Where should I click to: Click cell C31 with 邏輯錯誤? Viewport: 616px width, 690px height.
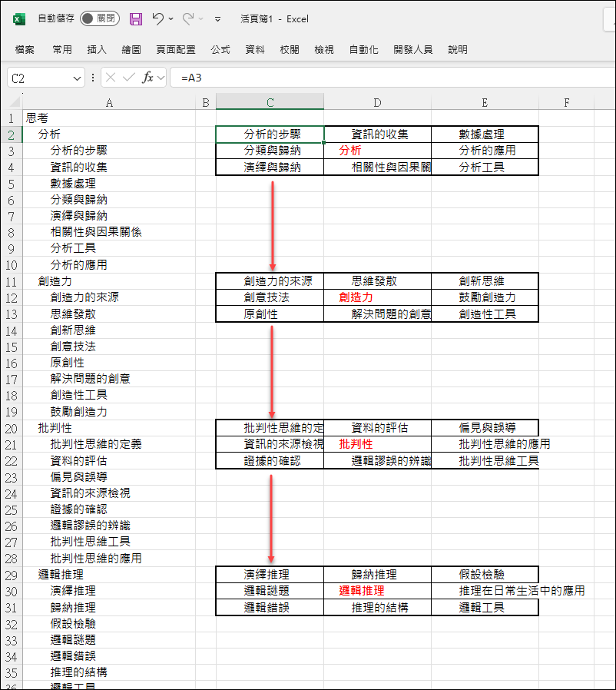pos(270,607)
